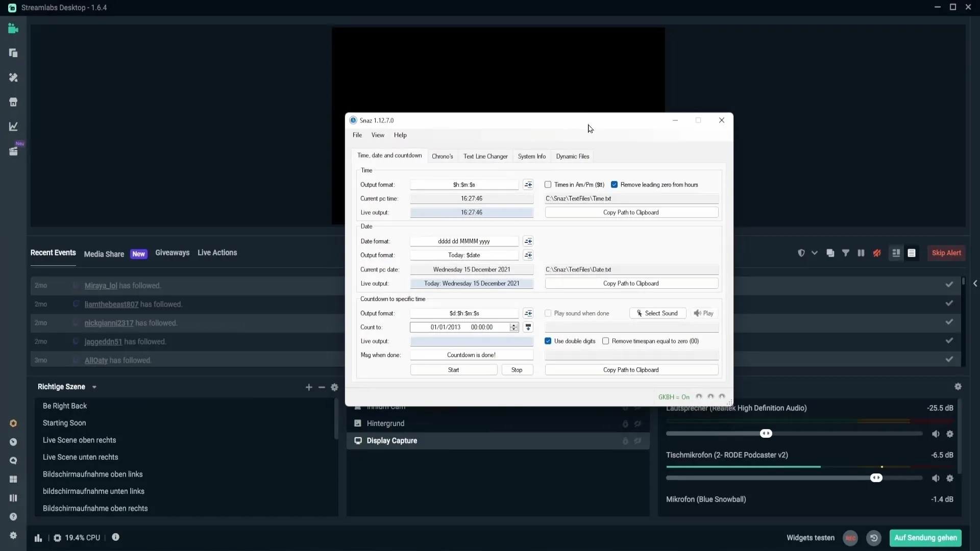Enable Play sound when done checkbox
This screenshot has width=980, height=551.
click(548, 313)
